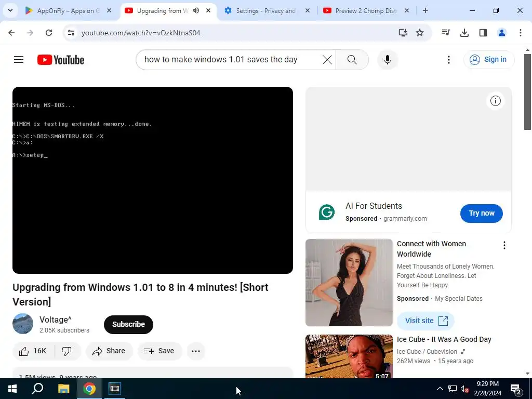Open AI For Students ad title
Viewport: 532px width, 399px height.
374,206
